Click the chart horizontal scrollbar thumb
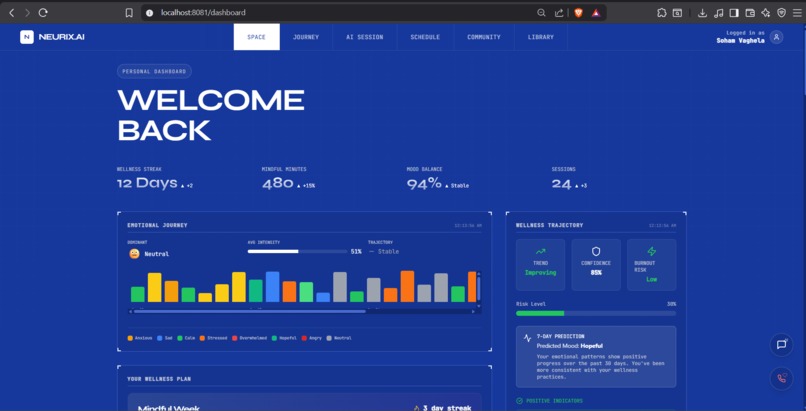This screenshot has height=411, width=806. [x=250, y=311]
